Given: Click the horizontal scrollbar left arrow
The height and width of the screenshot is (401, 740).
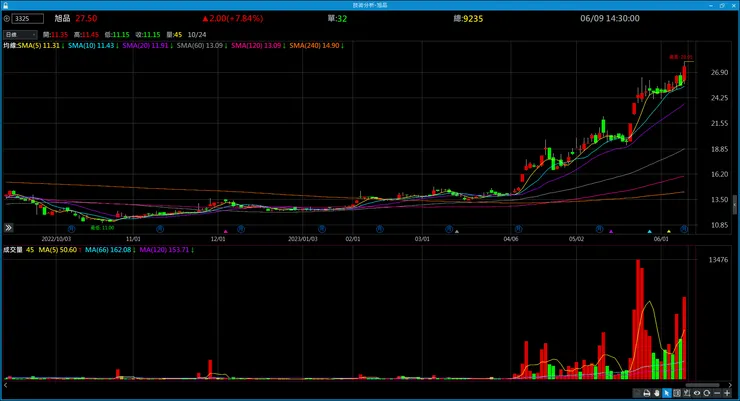Looking at the screenshot, I should pos(6,385).
